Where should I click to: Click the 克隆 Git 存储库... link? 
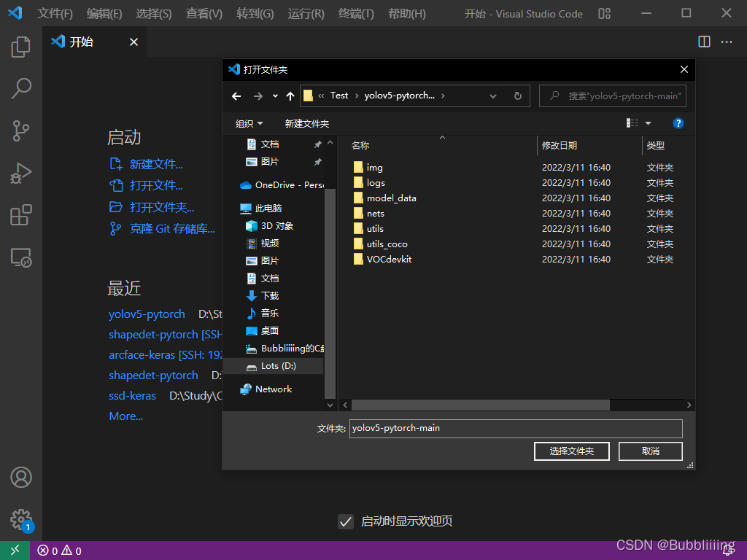172,229
